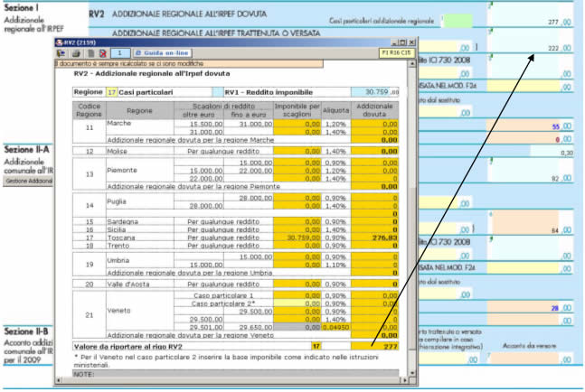The image size is (585, 392).
Task: Click the Veneto 0,04950 aliquota cell
Action: click(x=335, y=328)
